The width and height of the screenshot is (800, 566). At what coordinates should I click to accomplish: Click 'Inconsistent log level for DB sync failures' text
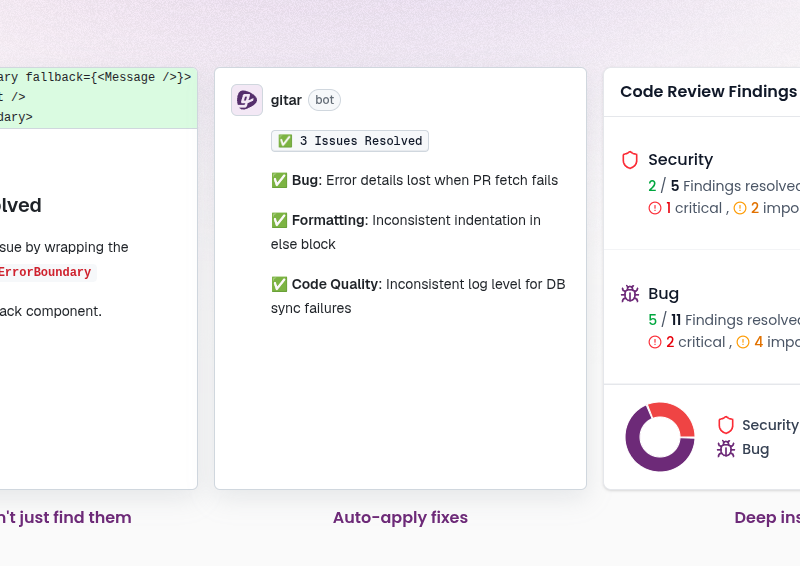pyautogui.click(x=418, y=296)
